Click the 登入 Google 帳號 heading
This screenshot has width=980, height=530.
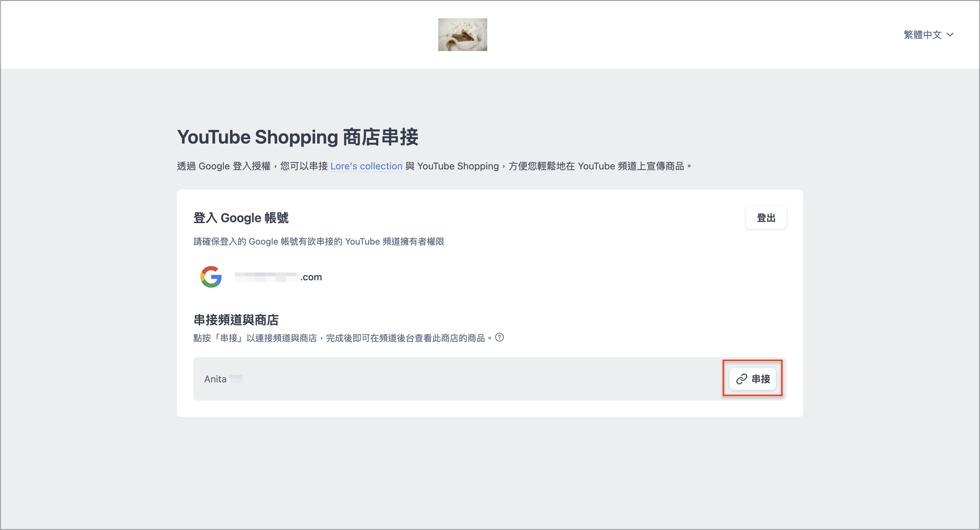coord(241,218)
